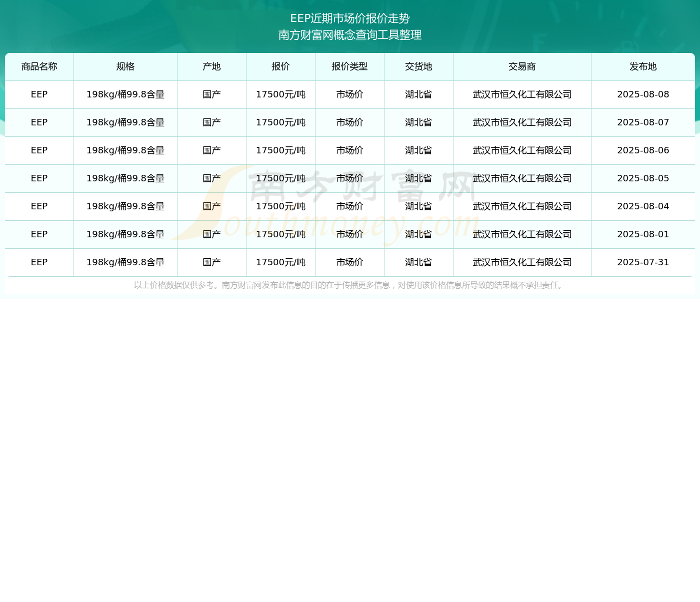The width and height of the screenshot is (700, 602).
Task: Click the title 'EEP近期市场价报价走势'
Action: pos(350,18)
